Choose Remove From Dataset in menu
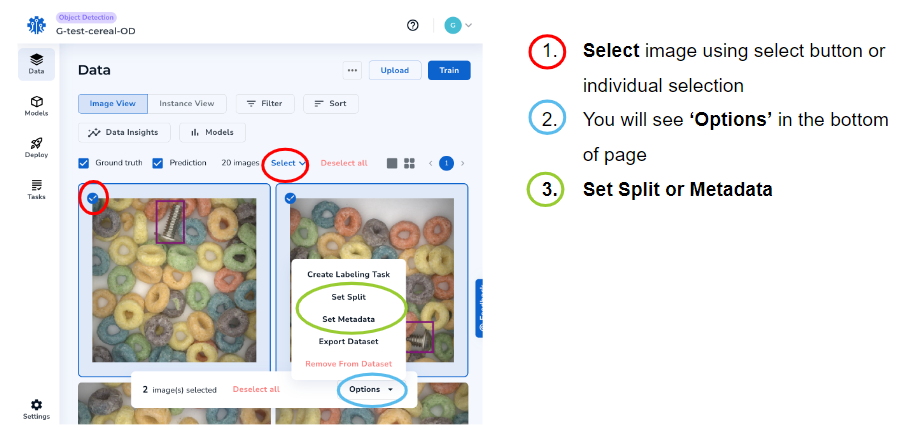899x430 pixels. pos(349,364)
